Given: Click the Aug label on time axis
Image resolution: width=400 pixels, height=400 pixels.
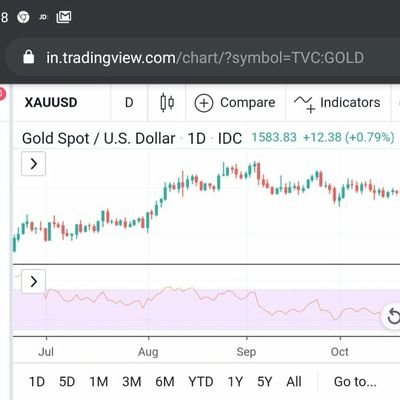Looking at the screenshot, I should (x=148, y=352).
